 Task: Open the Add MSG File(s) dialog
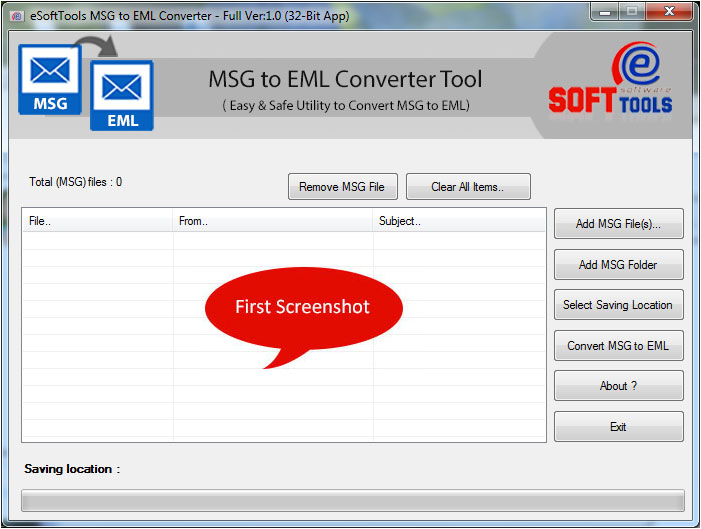click(618, 224)
